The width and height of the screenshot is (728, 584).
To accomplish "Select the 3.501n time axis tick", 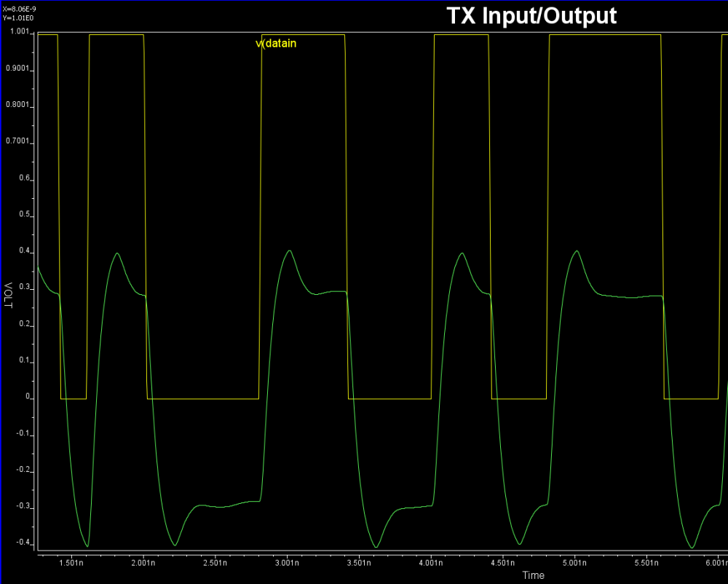I will (x=360, y=563).
